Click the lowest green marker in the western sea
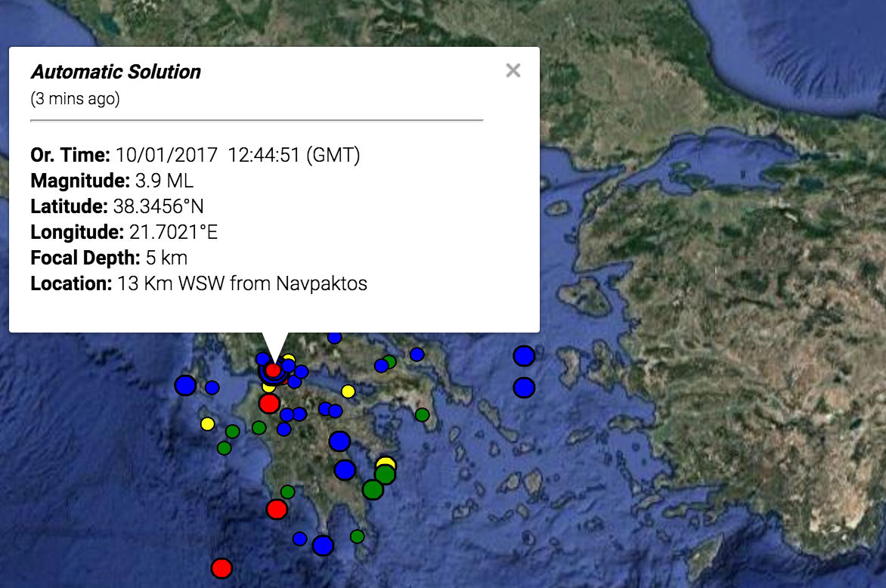Viewport: 886px width, 588px height. coord(225,448)
